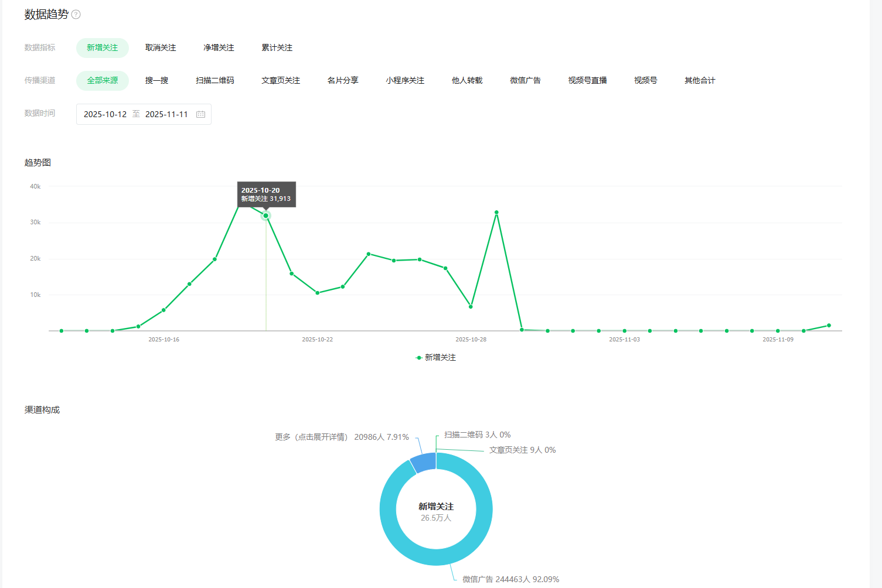Screen dimensions: 882x588
Task: Pick the 微信广告 channel filter
Action: pos(525,81)
